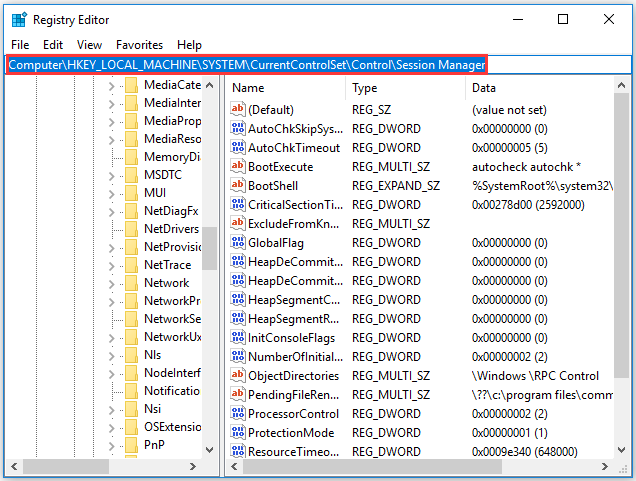636x481 pixels.
Task: Click the "0x0009e340 (648000)" data cell
Action: (x=524, y=451)
